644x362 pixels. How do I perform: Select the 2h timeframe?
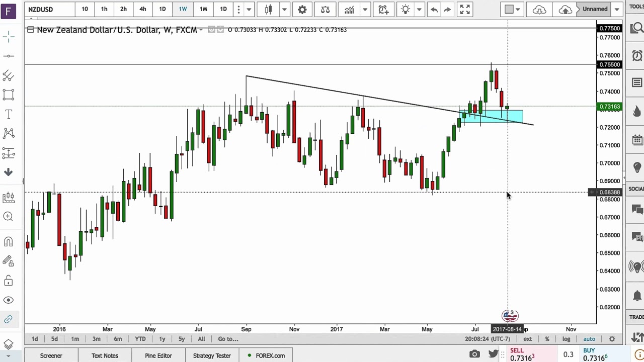pos(123,9)
